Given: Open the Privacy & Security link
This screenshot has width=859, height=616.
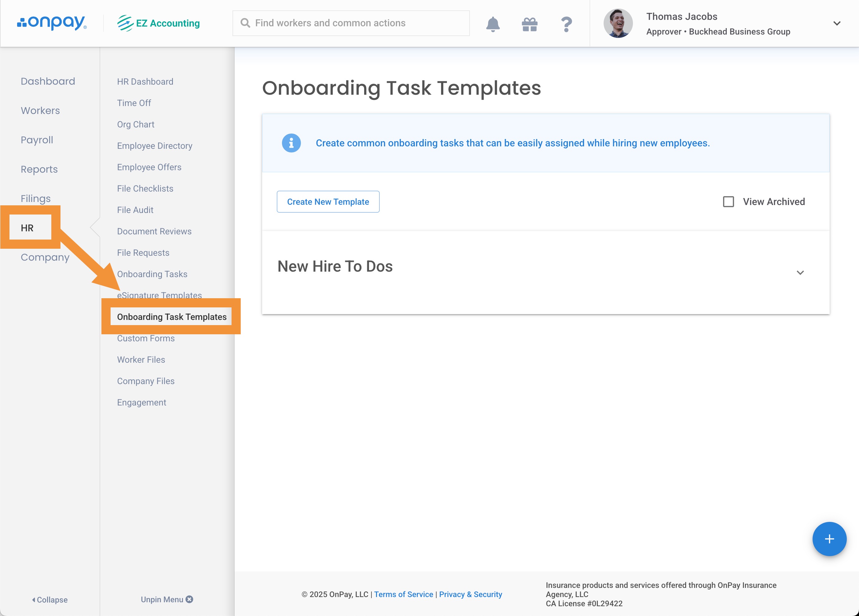Looking at the screenshot, I should point(470,594).
